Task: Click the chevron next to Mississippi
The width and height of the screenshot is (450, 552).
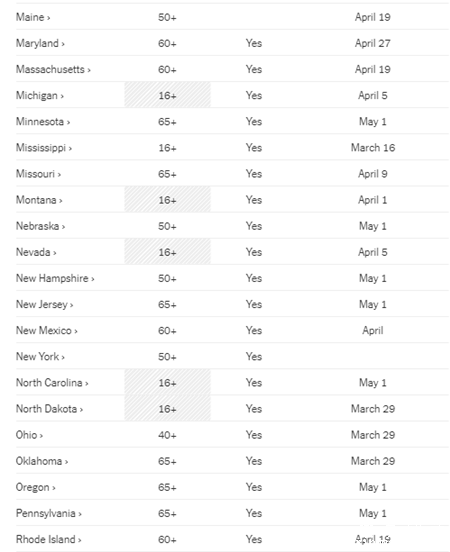Action: pyautogui.click(x=70, y=149)
